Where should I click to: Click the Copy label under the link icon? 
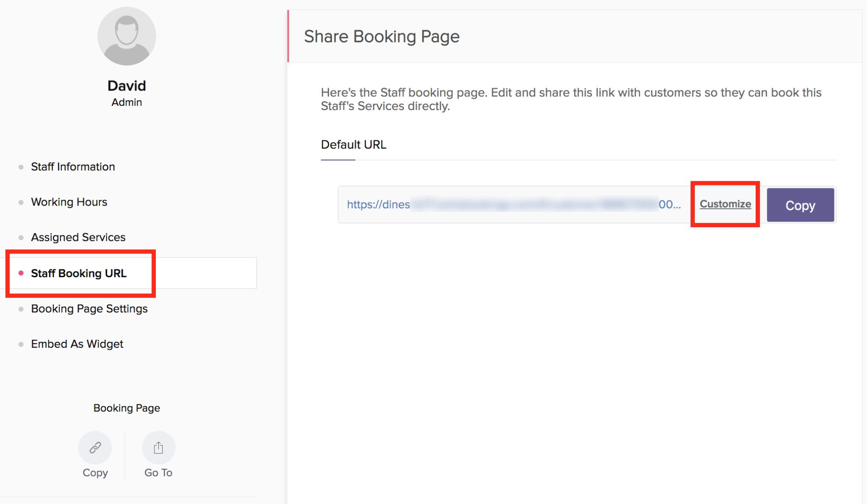point(95,473)
